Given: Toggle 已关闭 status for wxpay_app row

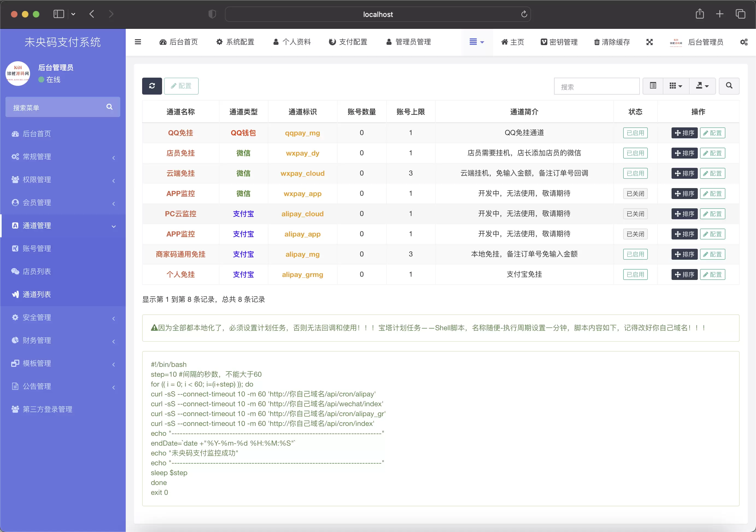Looking at the screenshot, I should [635, 194].
